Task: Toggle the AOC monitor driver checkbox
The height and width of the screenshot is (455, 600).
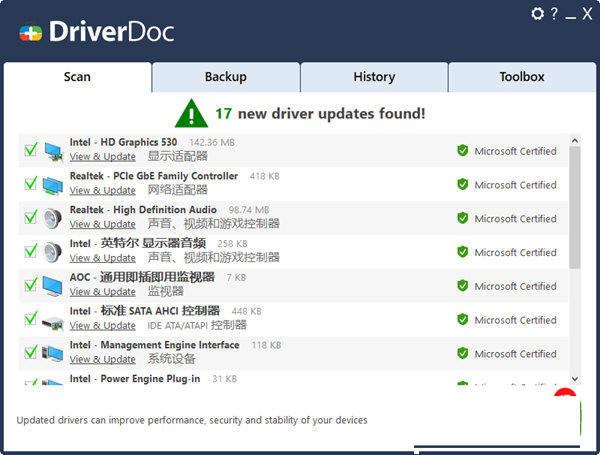Action: pyautogui.click(x=31, y=284)
